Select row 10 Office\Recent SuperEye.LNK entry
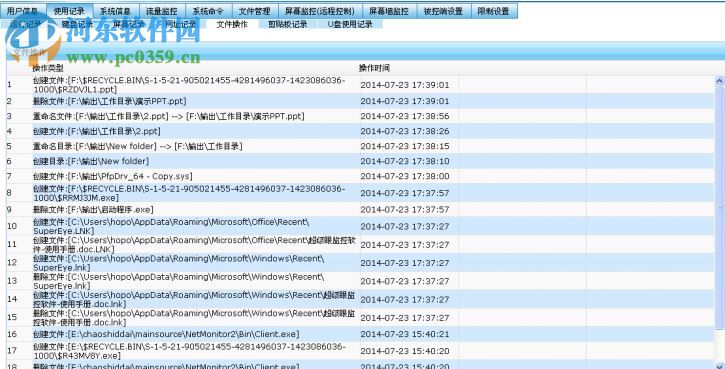The width and height of the screenshot is (725, 369). point(360,226)
